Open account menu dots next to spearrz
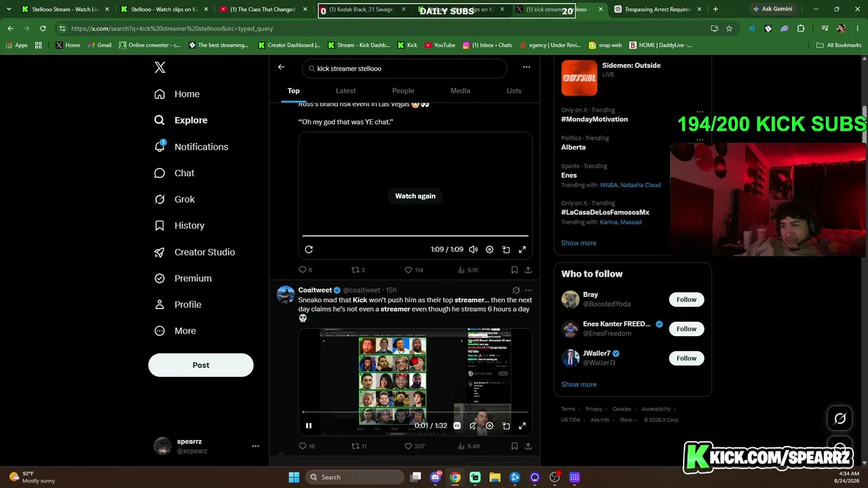Screen dimensions: 868x488 click(x=256, y=446)
